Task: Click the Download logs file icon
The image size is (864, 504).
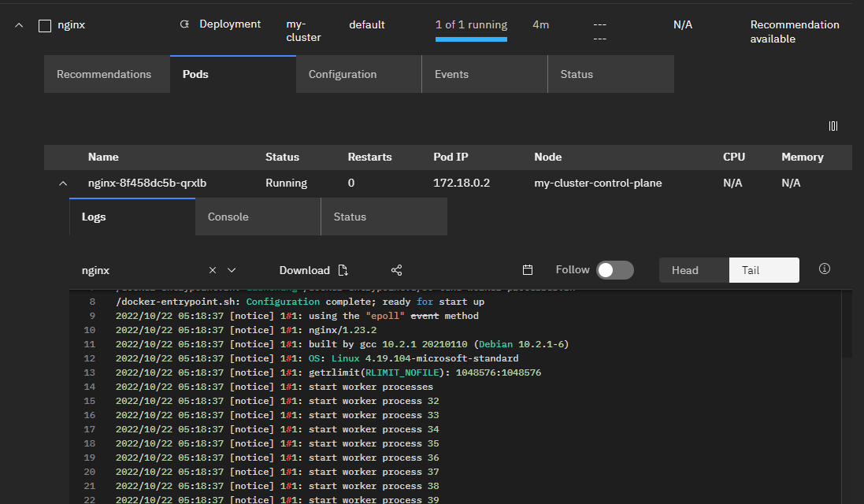Action: tap(343, 270)
